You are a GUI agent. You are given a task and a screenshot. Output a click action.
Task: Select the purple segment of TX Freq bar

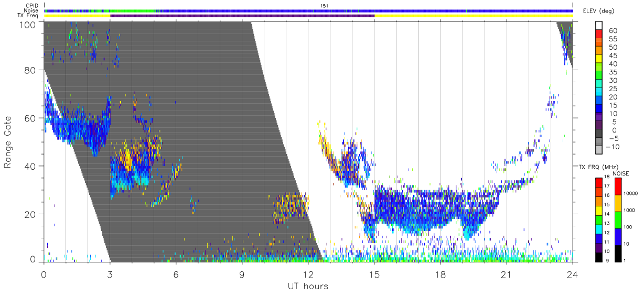pos(242,16)
